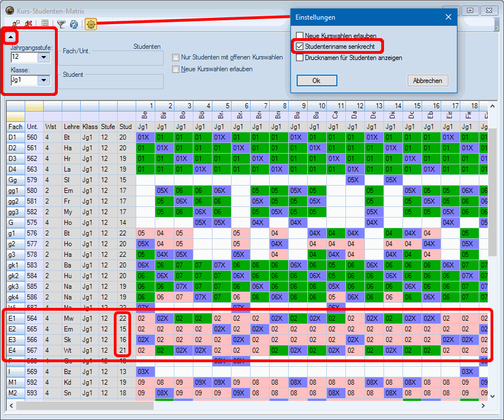This screenshot has height=420, width=504.
Task: Open the Klasse dropdown
Action: [x=43, y=80]
